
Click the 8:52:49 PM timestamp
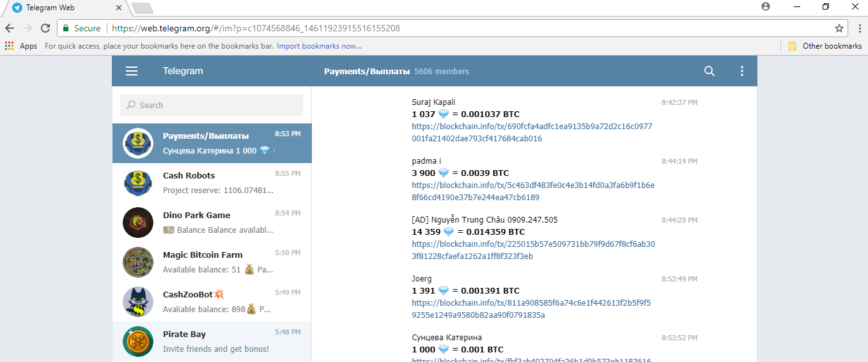(679, 279)
